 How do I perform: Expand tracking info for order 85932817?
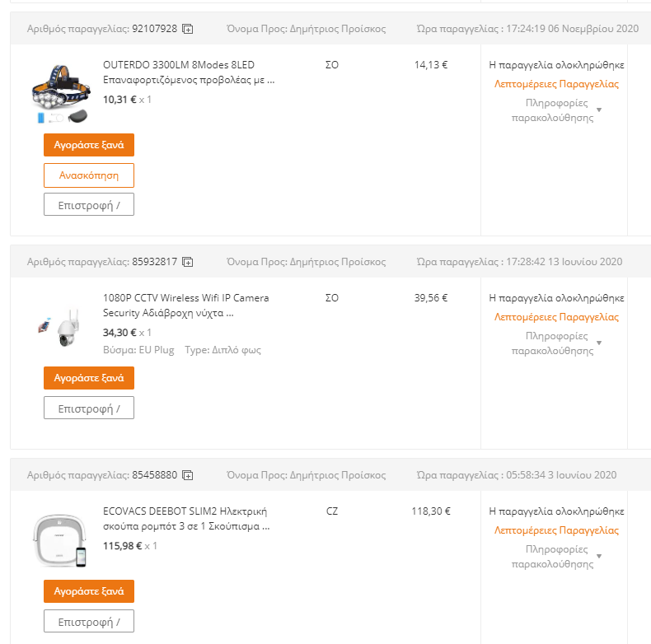point(556,343)
